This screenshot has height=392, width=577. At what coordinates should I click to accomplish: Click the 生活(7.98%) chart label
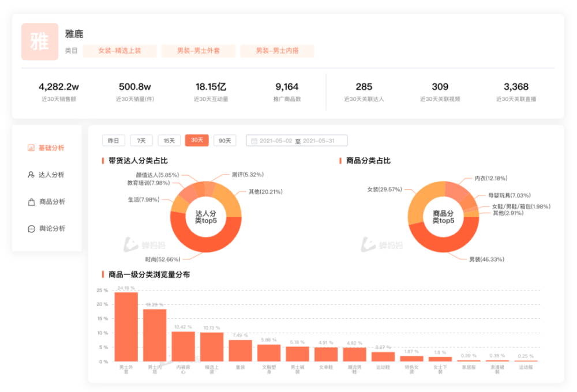pyautogui.click(x=144, y=199)
